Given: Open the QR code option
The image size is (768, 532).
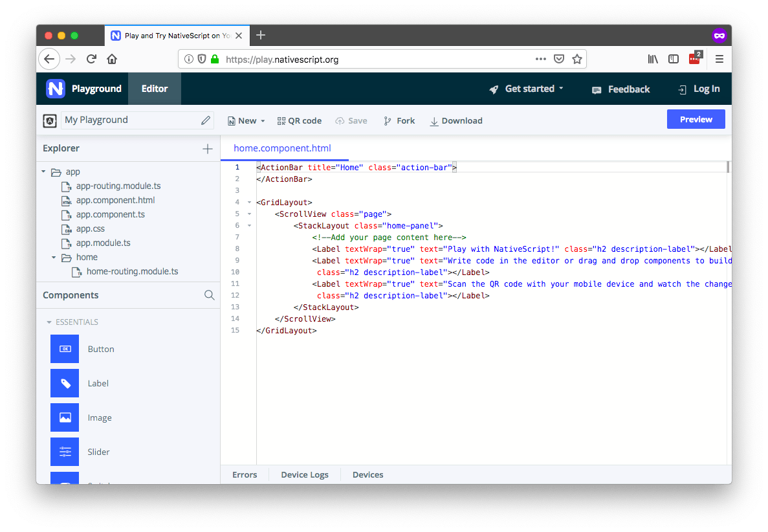Looking at the screenshot, I should [x=299, y=121].
